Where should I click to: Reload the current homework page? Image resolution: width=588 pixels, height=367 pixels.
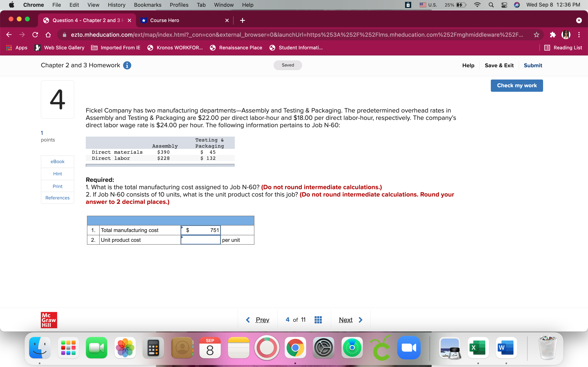pos(35,35)
